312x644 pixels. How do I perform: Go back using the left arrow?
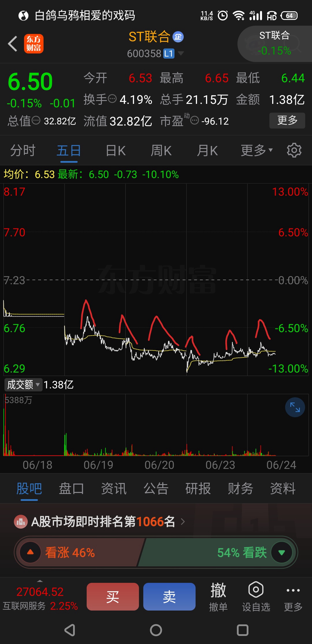coord(12,44)
